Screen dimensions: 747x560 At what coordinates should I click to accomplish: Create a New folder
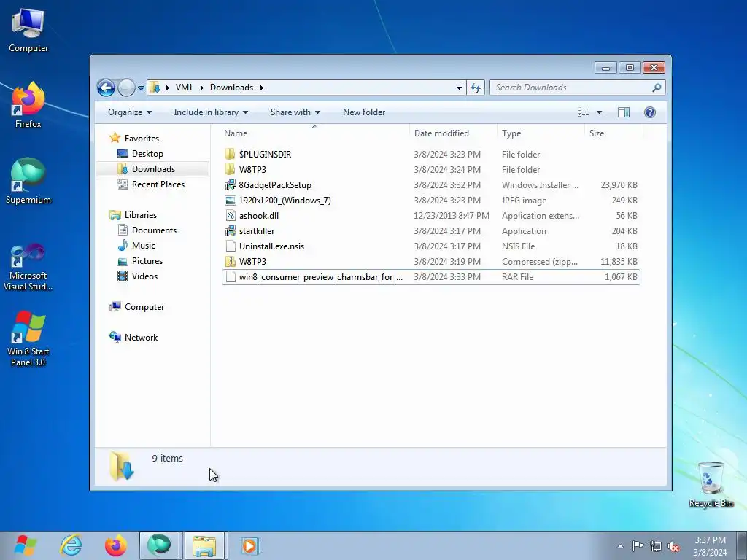[364, 112]
